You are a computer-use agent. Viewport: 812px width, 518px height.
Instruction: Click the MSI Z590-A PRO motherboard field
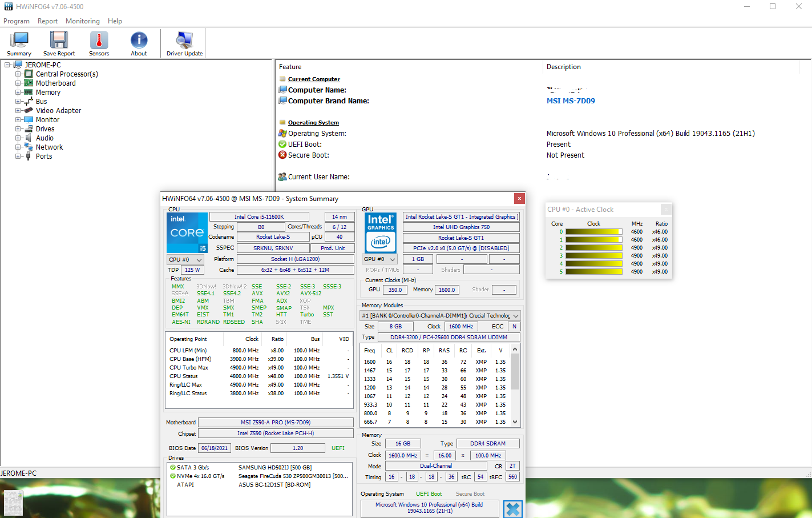click(x=276, y=423)
